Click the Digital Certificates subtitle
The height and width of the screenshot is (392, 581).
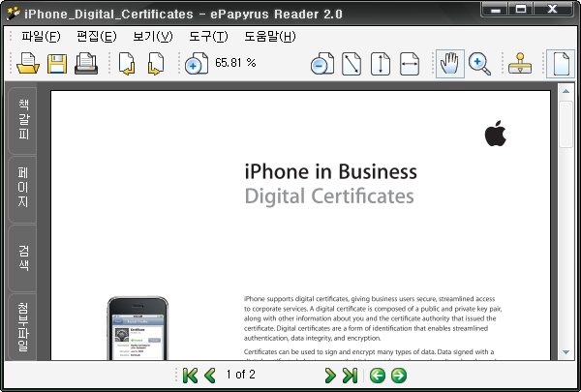pyautogui.click(x=329, y=196)
